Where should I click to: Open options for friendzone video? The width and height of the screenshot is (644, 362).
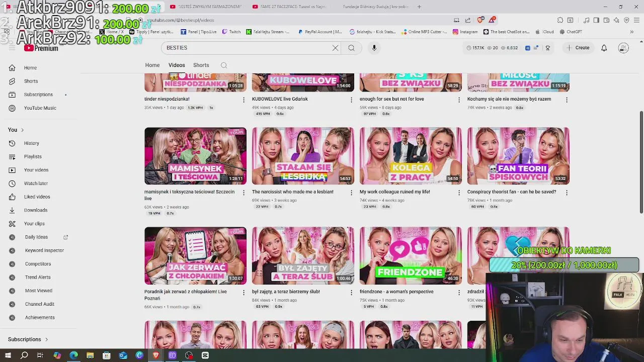458,293
